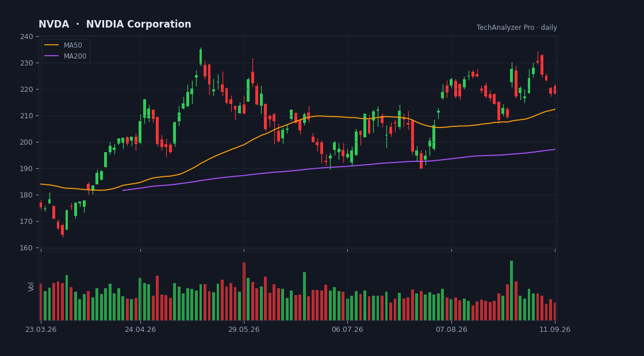Click the 210 price axis label
Image resolution: width=644 pixels, height=356 pixels.
26,115
